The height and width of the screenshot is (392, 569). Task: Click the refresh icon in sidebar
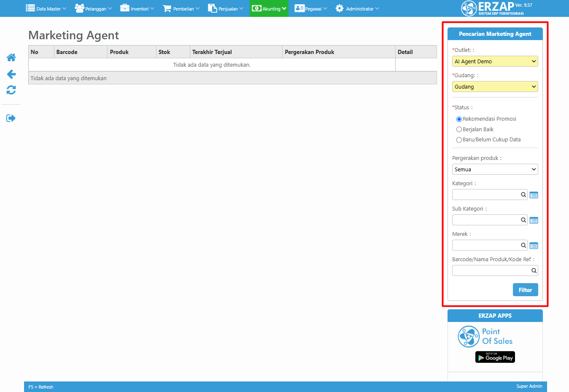(x=11, y=90)
